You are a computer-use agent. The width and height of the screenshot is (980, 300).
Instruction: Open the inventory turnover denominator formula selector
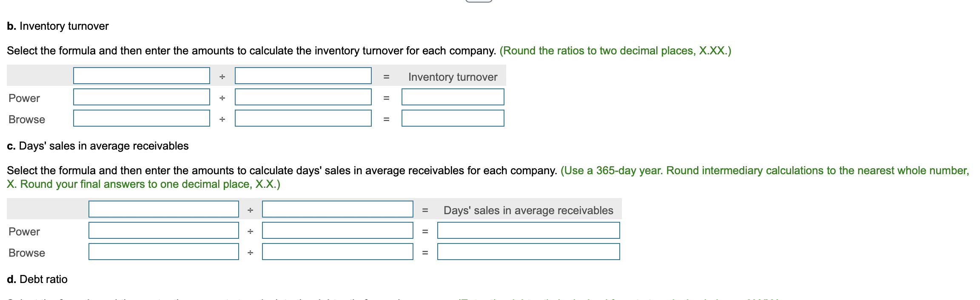[x=303, y=76]
